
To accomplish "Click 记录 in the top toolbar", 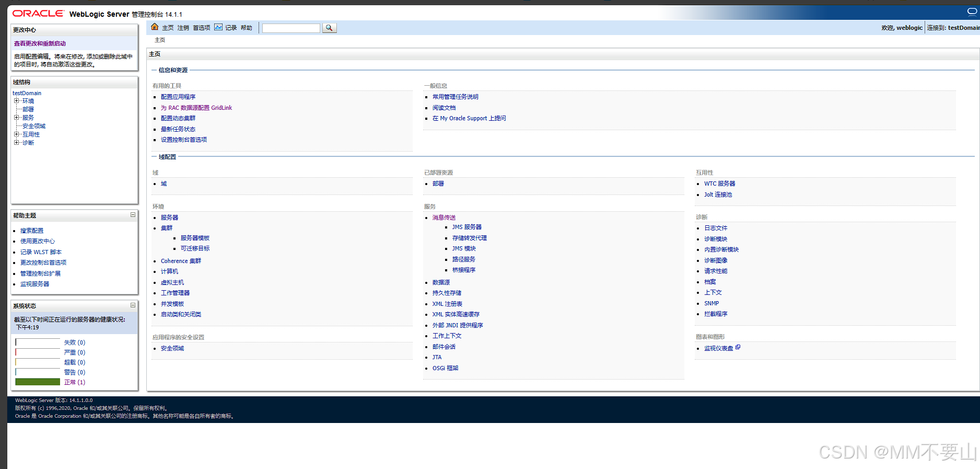I will click(x=231, y=28).
